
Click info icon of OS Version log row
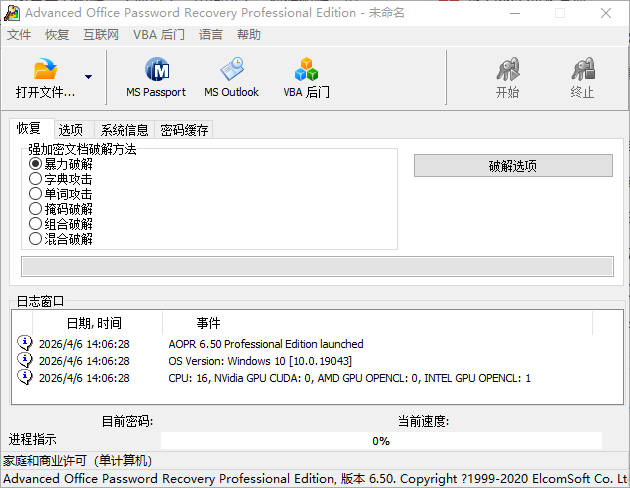[x=25, y=360]
